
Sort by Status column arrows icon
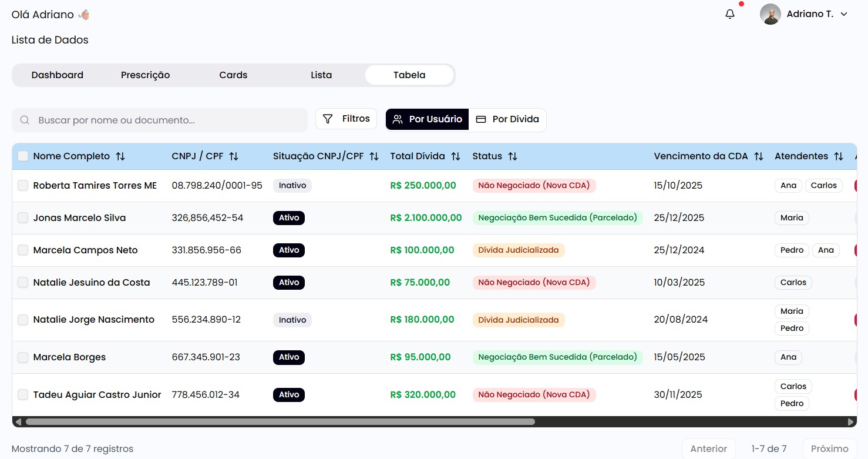513,156
